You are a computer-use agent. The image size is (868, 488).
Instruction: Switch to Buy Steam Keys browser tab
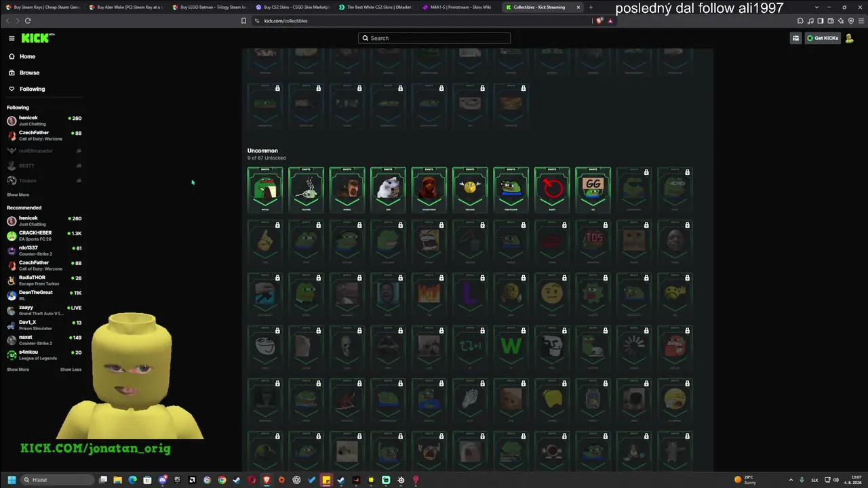[44, 7]
